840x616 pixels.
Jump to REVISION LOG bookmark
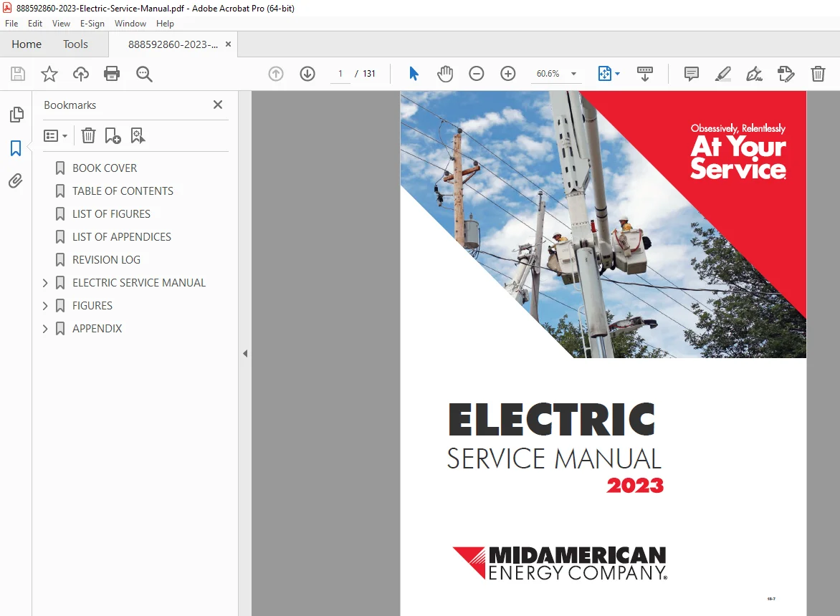point(106,260)
